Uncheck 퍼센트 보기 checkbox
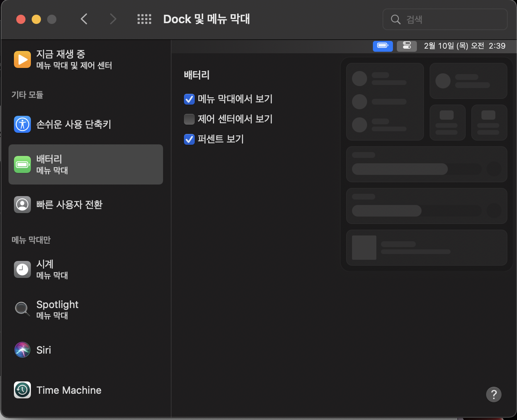The height and width of the screenshot is (420, 517). tap(189, 139)
